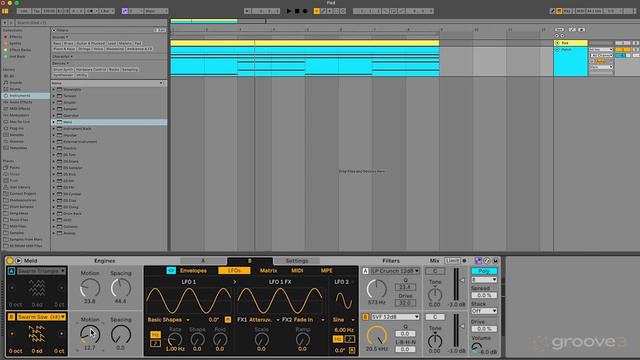Viewport: 640px width, 360px height.
Task: Click the Pad filter tag in browser
Action: click(138, 43)
